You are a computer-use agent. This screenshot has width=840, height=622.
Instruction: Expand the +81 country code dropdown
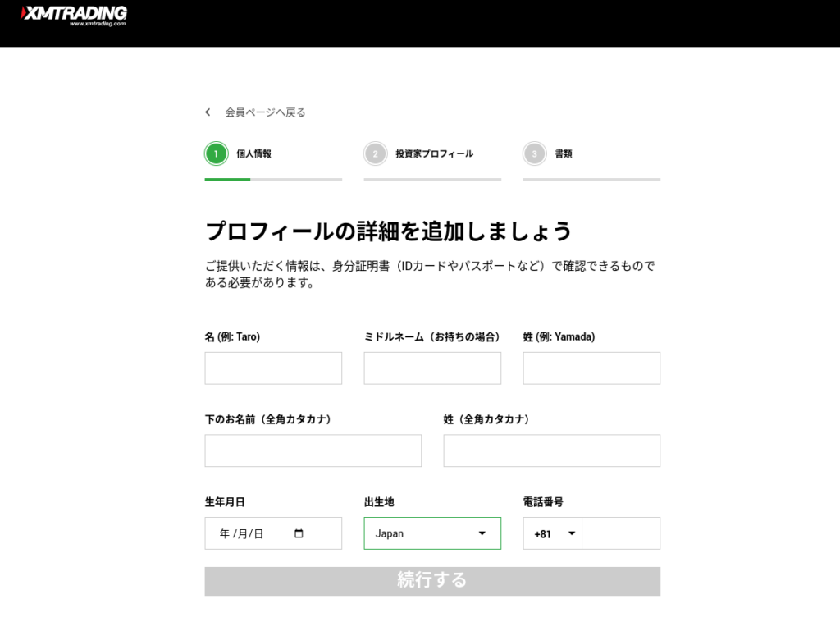[553, 533]
